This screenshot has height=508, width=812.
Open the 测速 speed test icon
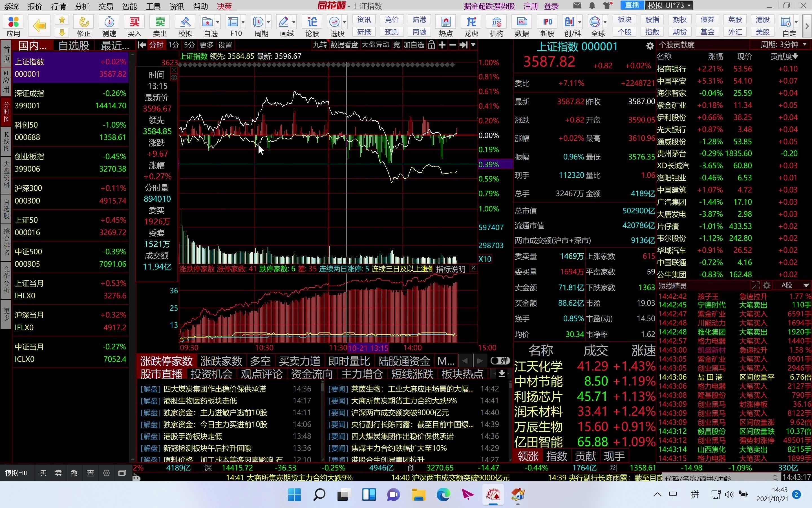pyautogui.click(x=109, y=26)
